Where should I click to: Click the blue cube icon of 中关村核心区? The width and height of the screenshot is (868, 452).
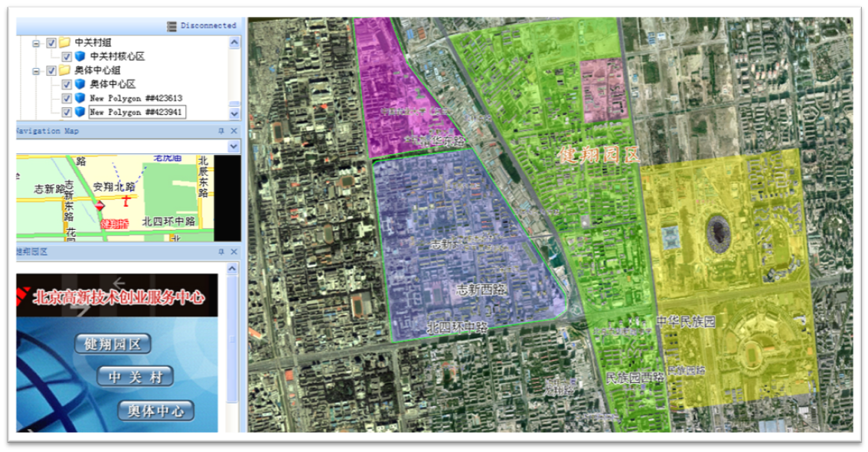tap(80, 57)
